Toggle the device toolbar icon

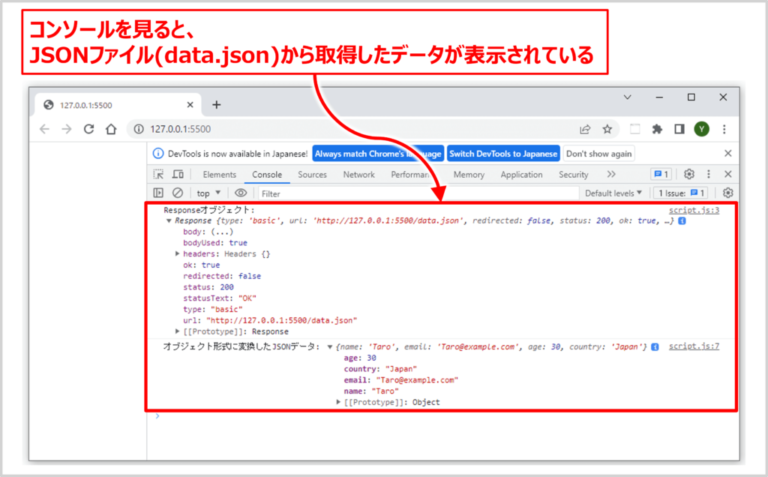177,174
